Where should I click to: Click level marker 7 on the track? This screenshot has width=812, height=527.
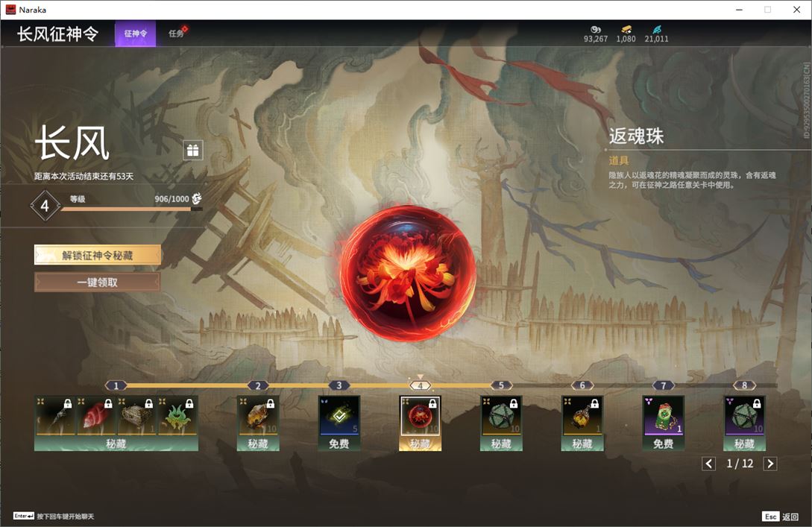tap(664, 385)
